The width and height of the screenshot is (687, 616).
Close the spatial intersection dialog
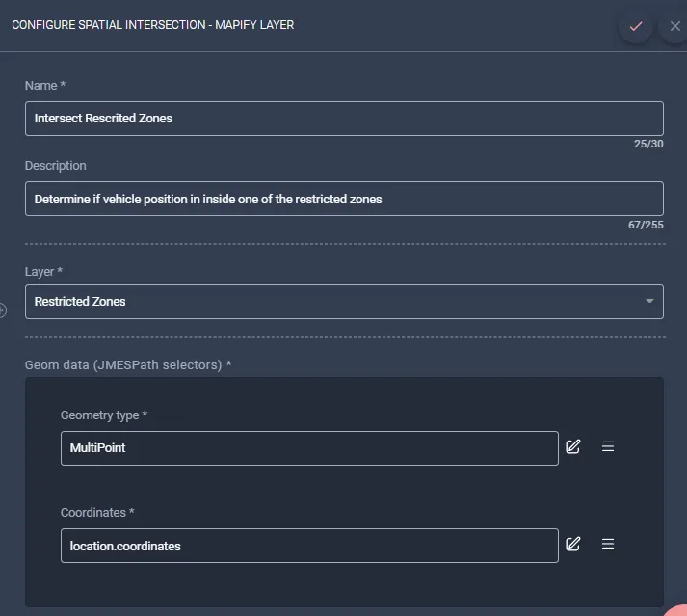point(674,26)
